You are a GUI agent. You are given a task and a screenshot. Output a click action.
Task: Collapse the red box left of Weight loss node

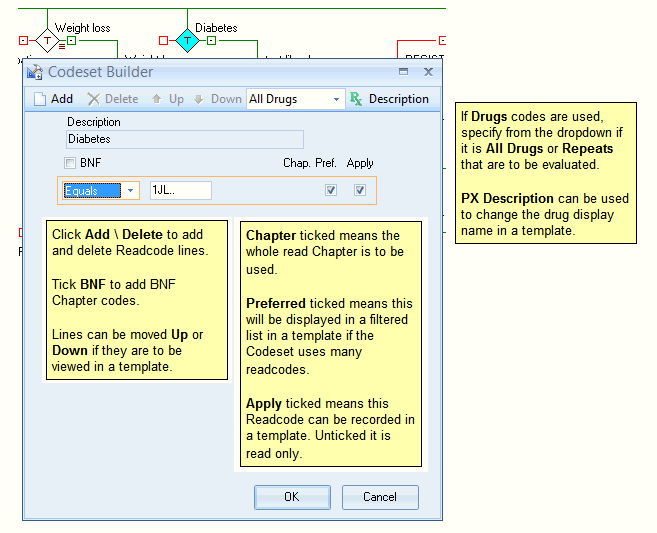coord(23,41)
